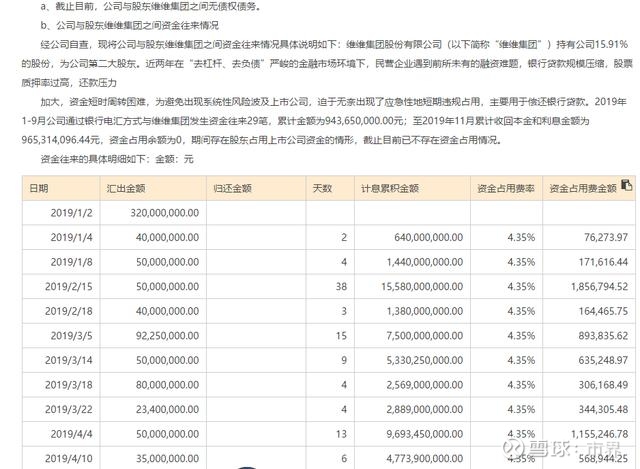This screenshot has height=469, width=640.
Task: Click the amount 80,000,000.00
Action: [167, 385]
